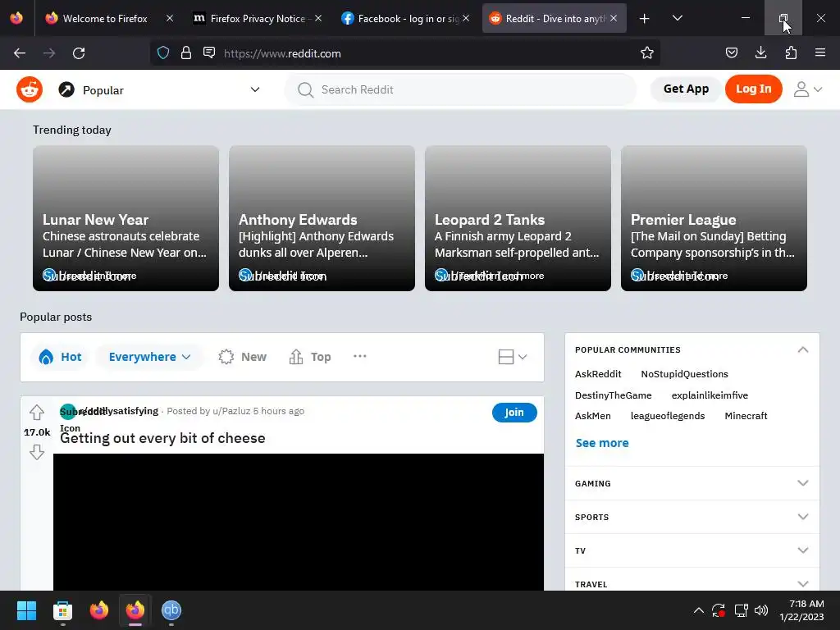
Task: Open the explainlikeimfive community link
Action: point(710,395)
